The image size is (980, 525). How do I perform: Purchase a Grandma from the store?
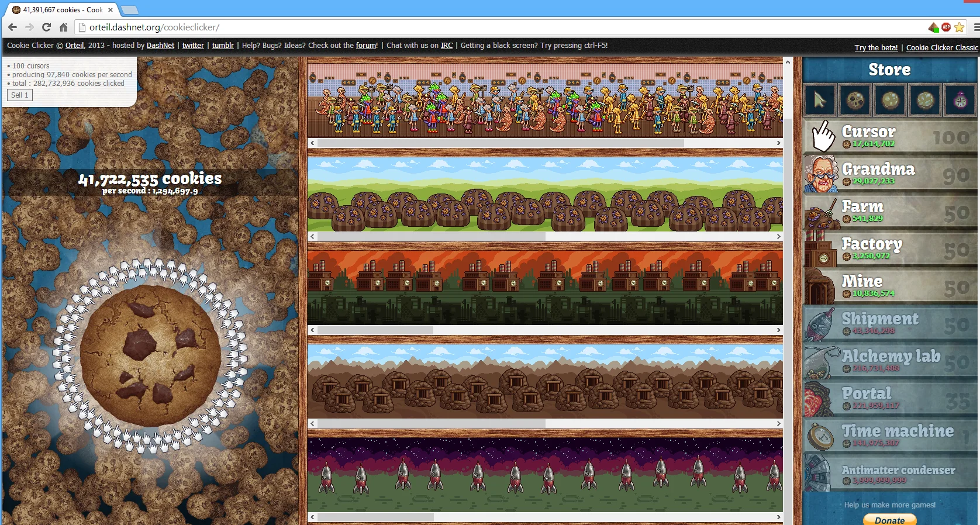(890, 174)
